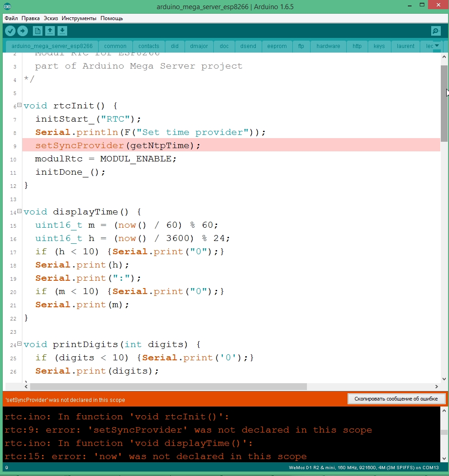449x476 pixels.
Task: Save the sketch with Save icon
Action: [62, 31]
